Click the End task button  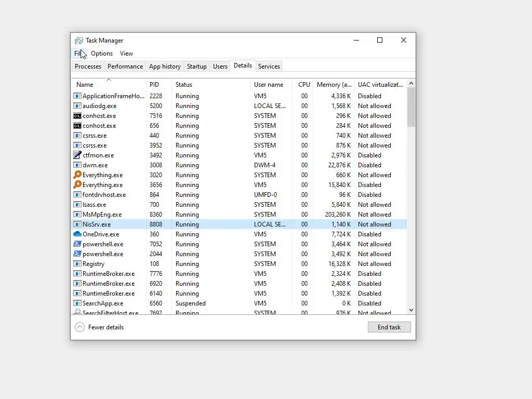tap(389, 327)
